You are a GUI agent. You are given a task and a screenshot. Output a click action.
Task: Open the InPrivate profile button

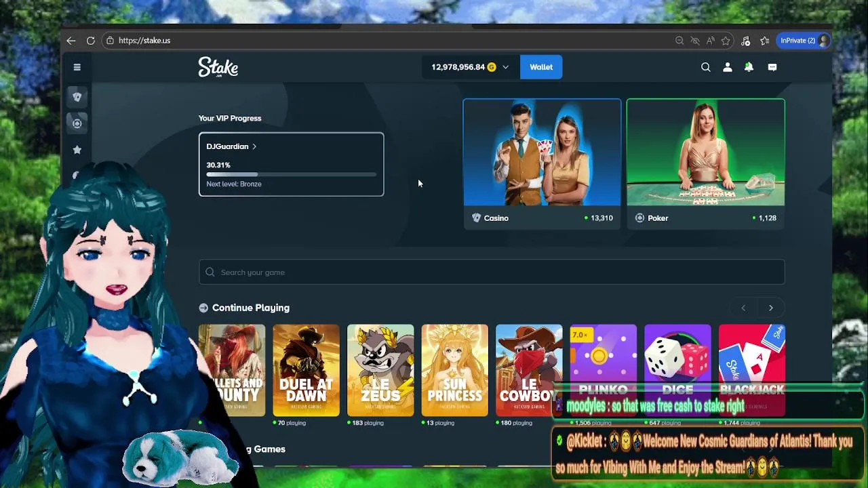coord(804,41)
